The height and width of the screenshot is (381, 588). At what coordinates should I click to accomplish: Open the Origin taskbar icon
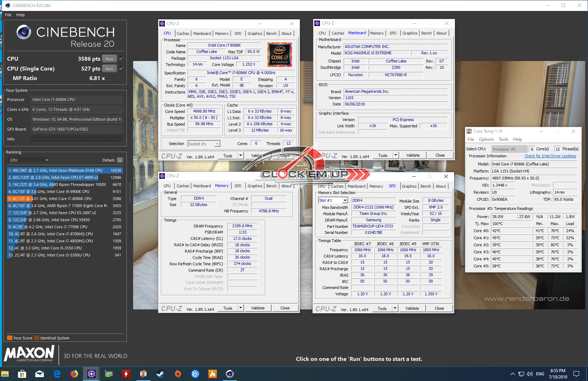click(x=178, y=374)
